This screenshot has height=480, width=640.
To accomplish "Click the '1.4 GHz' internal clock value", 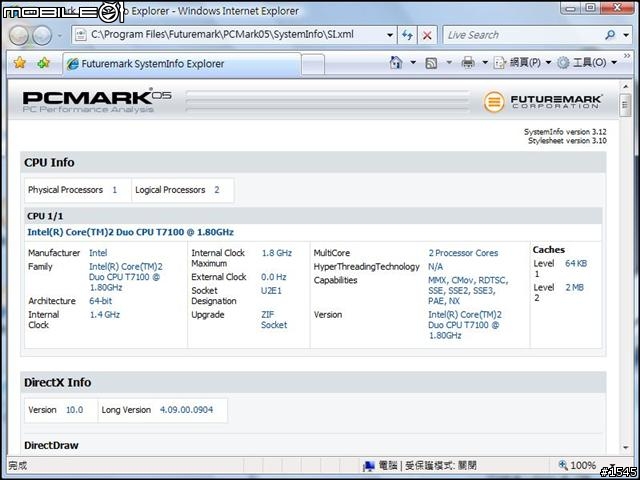I will [105, 314].
